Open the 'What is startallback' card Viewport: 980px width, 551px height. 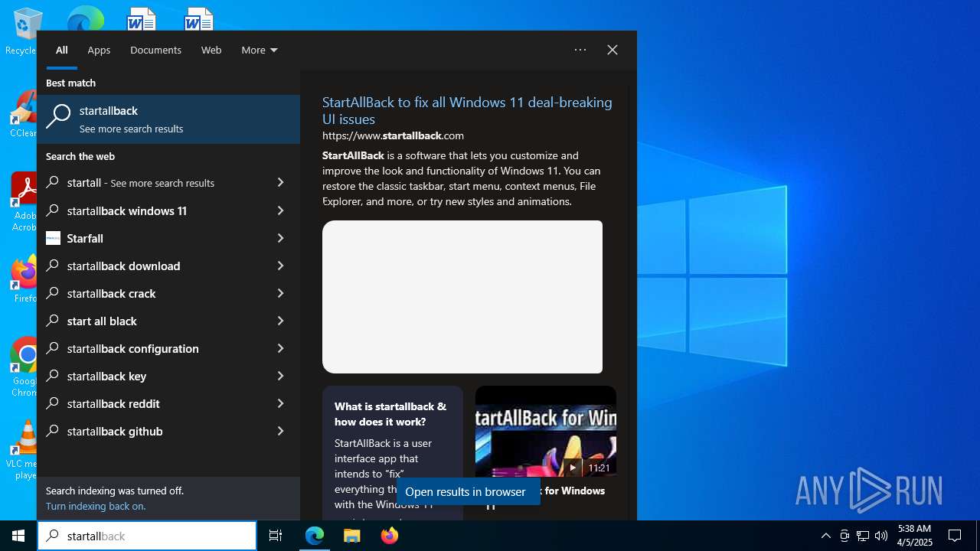pyautogui.click(x=393, y=453)
